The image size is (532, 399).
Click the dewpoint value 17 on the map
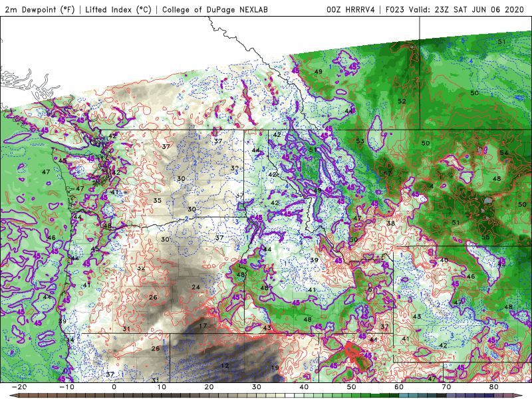point(203,326)
